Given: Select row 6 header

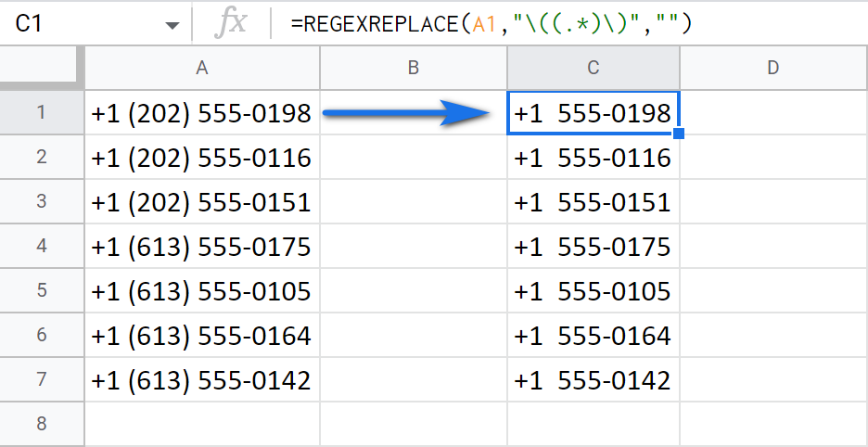Looking at the screenshot, I should coord(42,335).
